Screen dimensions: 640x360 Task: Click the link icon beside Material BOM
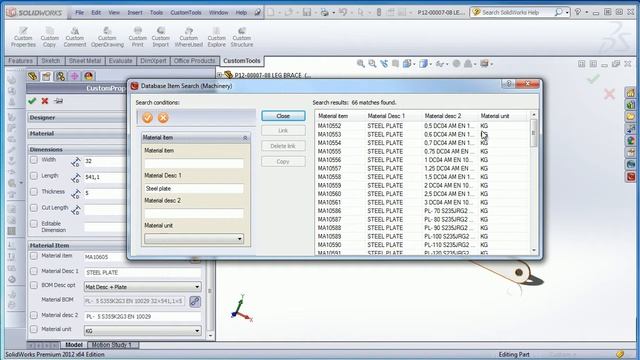tap(195, 301)
